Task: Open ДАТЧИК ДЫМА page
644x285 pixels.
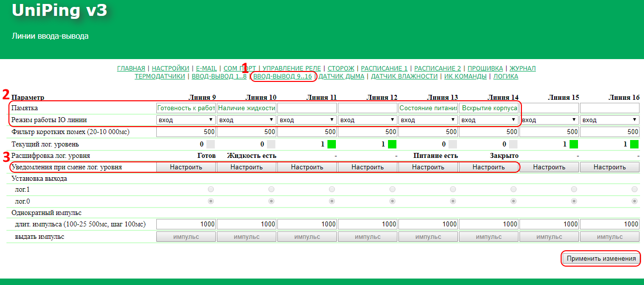Action: point(341,76)
